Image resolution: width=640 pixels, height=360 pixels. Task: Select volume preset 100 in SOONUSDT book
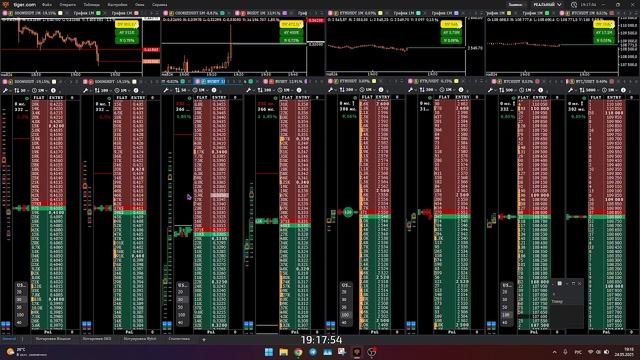[20, 315]
